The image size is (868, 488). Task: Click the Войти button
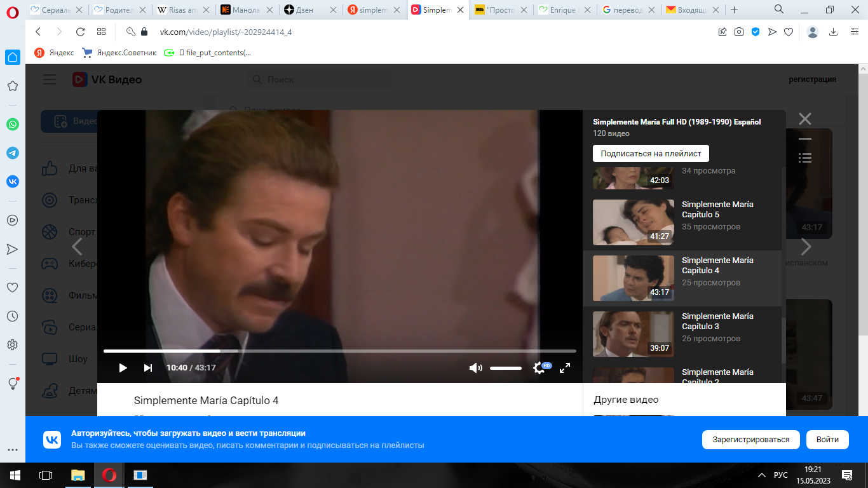828,440
